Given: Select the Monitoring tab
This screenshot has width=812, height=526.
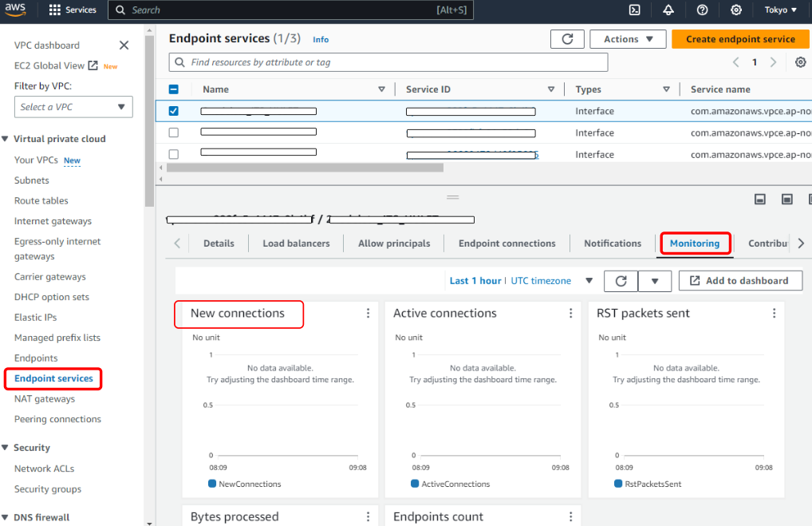Looking at the screenshot, I should (695, 243).
